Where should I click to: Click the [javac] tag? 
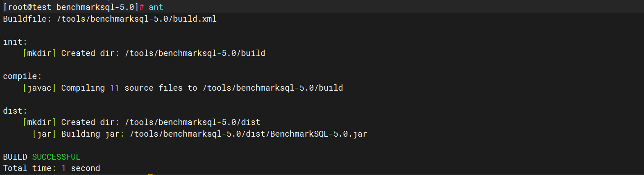click(40, 88)
